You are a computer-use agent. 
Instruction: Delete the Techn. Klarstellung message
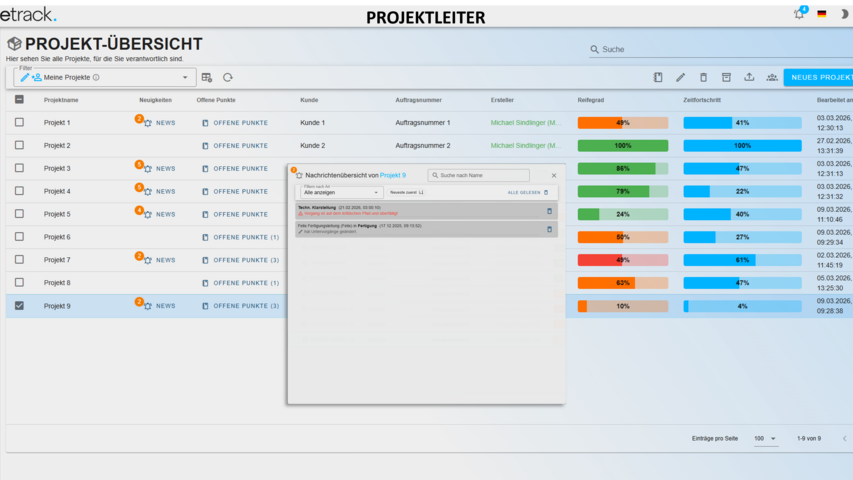[549, 211]
